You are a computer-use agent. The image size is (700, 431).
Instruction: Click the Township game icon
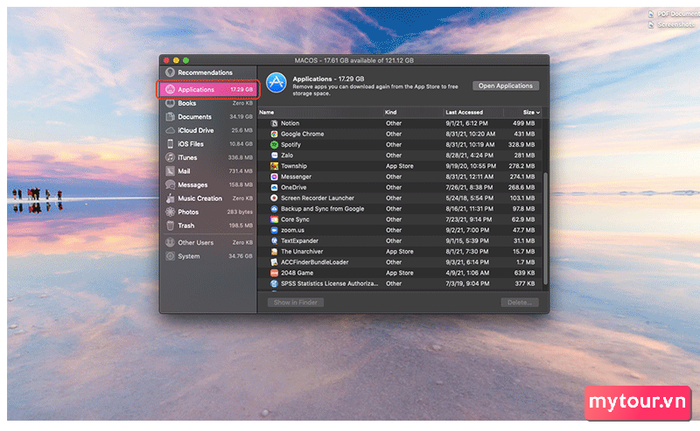pos(273,166)
